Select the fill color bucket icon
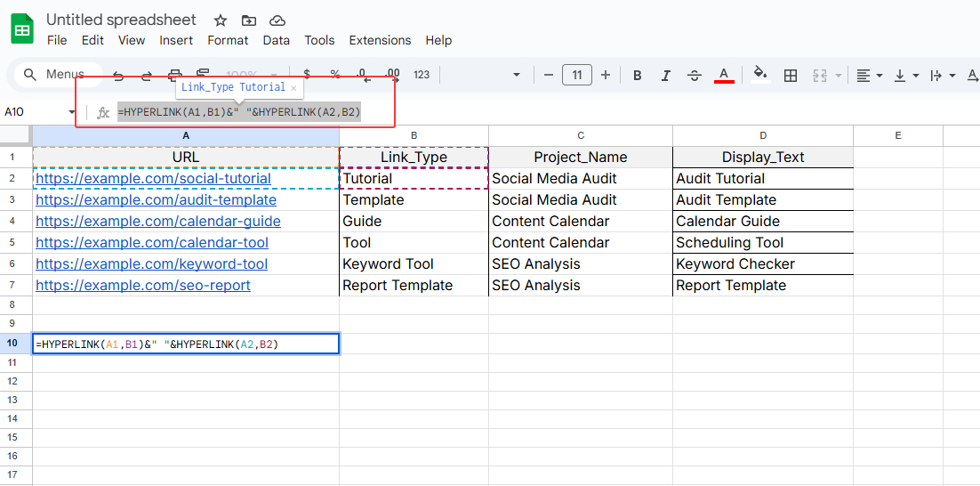The height and width of the screenshot is (486, 980). click(759, 75)
